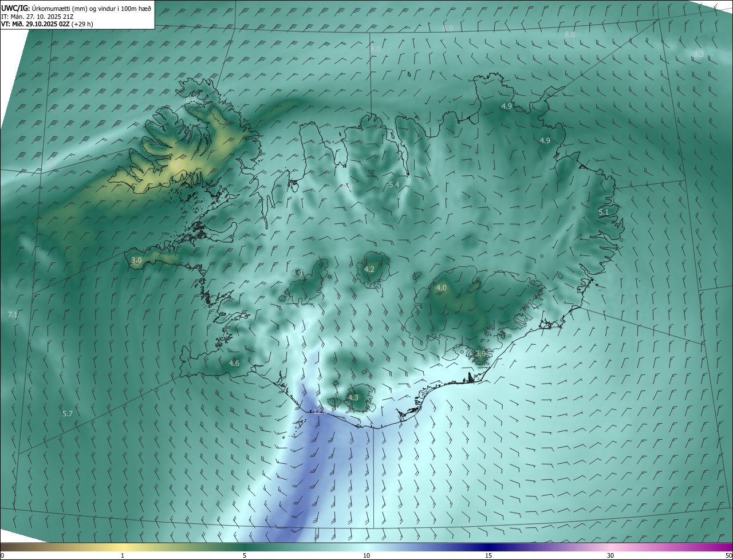733x560 pixels.
Task: Click the 'IT: Mán. 27. 10. 2025 21Z' line
Action: tap(37, 16)
